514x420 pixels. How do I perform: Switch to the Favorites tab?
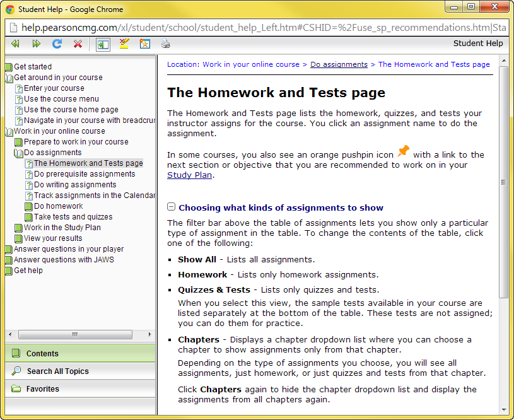coord(80,389)
